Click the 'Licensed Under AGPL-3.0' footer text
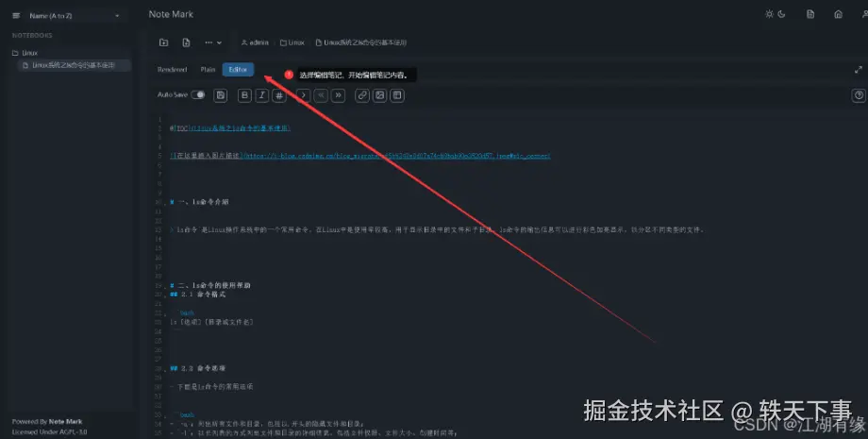The width and height of the screenshot is (868, 439). [49, 431]
